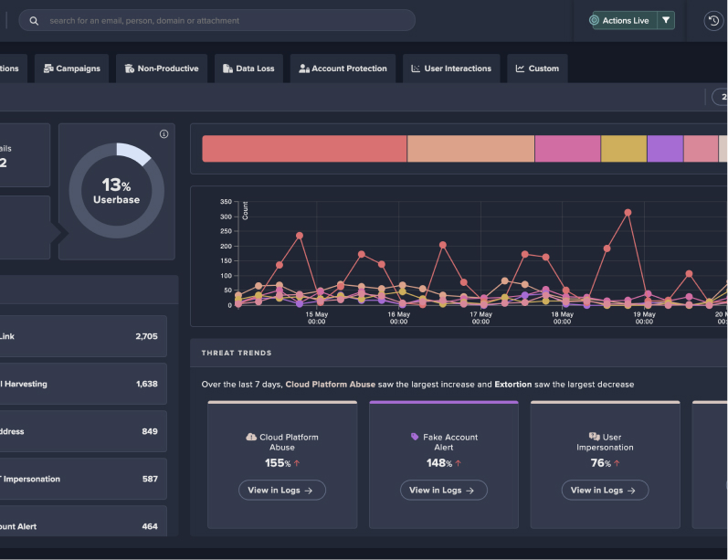The height and width of the screenshot is (560, 728).
Task: Select the 13% Userbase donut chart
Action: point(116,191)
